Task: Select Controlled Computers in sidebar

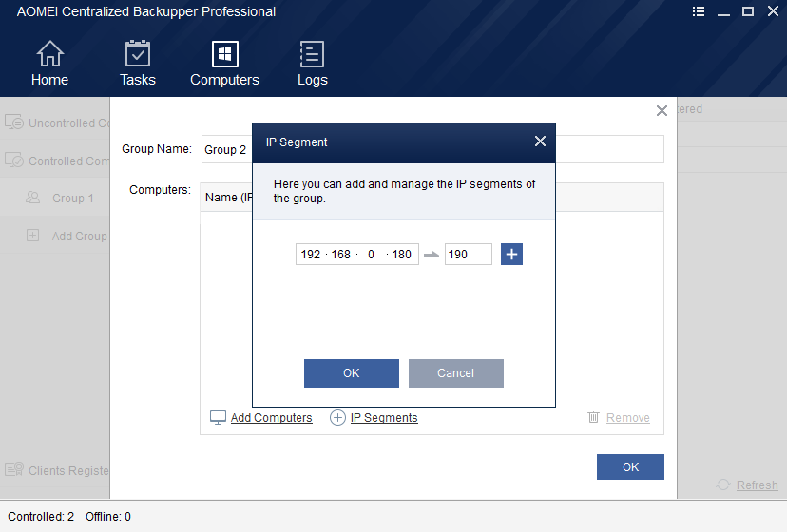Action: click(55, 161)
